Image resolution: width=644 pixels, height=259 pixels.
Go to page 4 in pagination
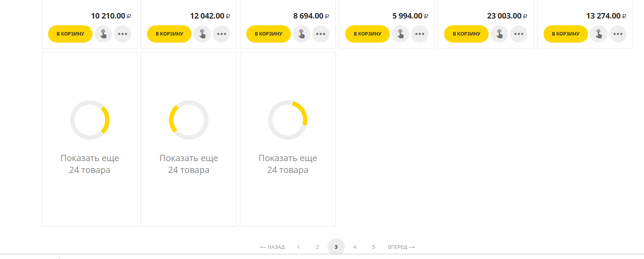[x=355, y=247]
